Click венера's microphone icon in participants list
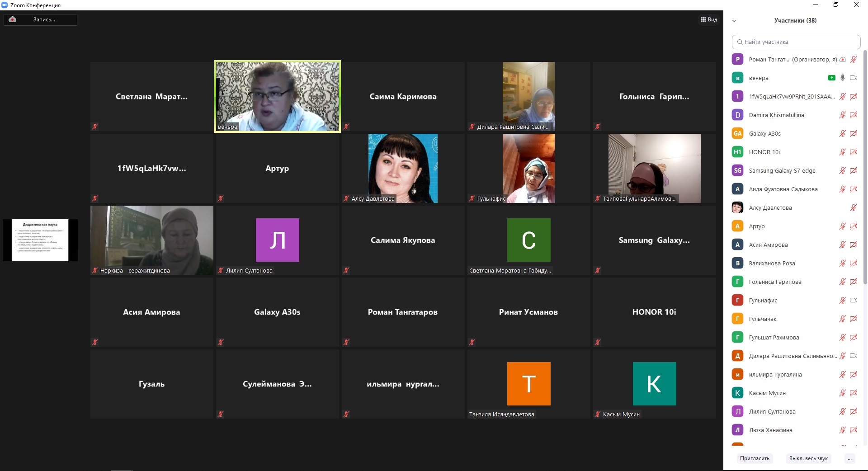The width and height of the screenshot is (868, 471). [x=842, y=78]
